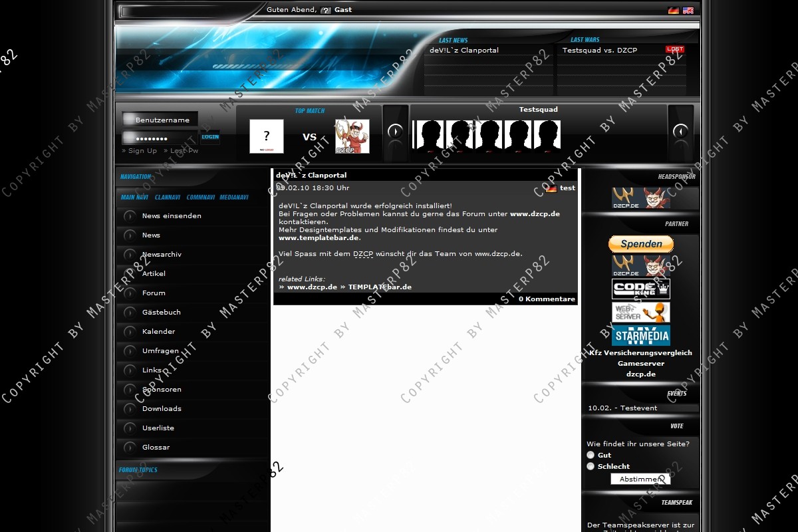The image size is (798, 532).
Task: Submit the vote with Abstimmen button
Action: 640,479
